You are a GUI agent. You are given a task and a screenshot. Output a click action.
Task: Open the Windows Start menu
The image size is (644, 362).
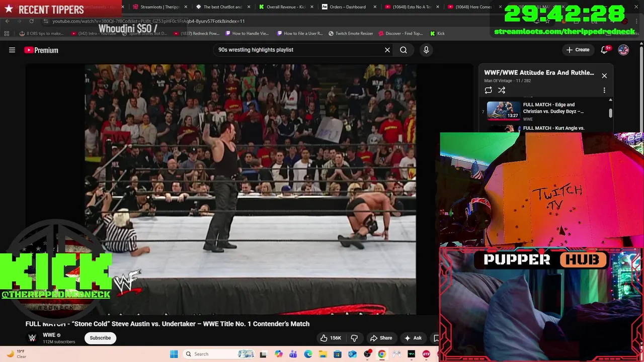pos(174,354)
